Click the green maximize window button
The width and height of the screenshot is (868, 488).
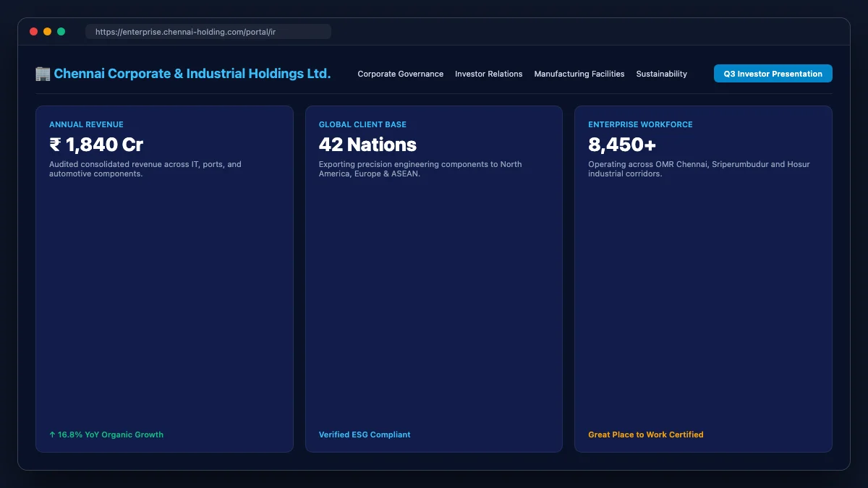click(61, 32)
